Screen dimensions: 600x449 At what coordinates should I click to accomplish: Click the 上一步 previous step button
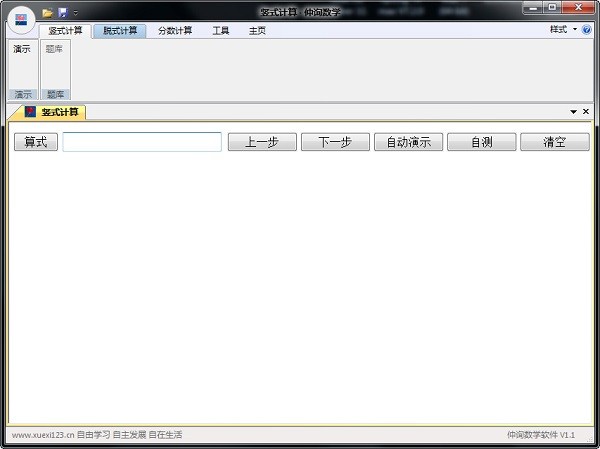[x=262, y=142]
